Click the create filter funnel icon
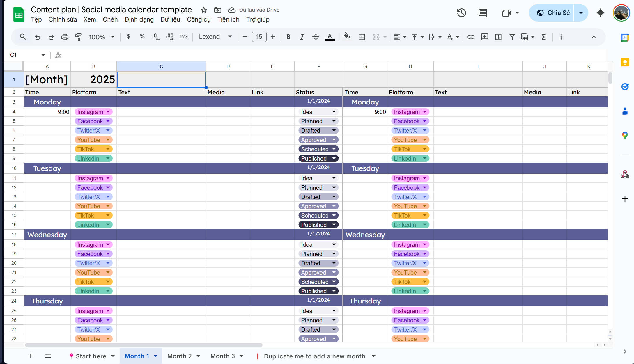Image resolution: width=634 pixels, height=364 pixels. [512, 37]
